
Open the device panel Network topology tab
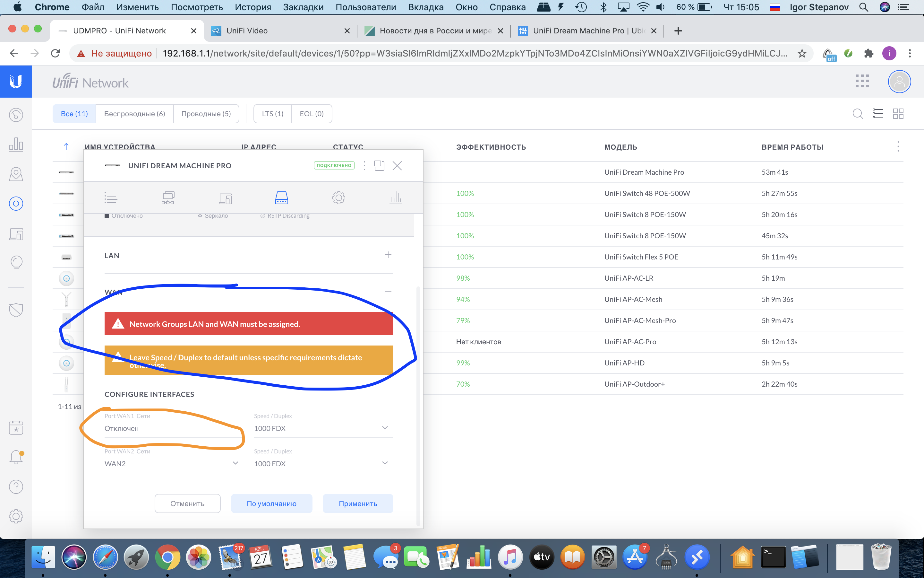point(168,197)
